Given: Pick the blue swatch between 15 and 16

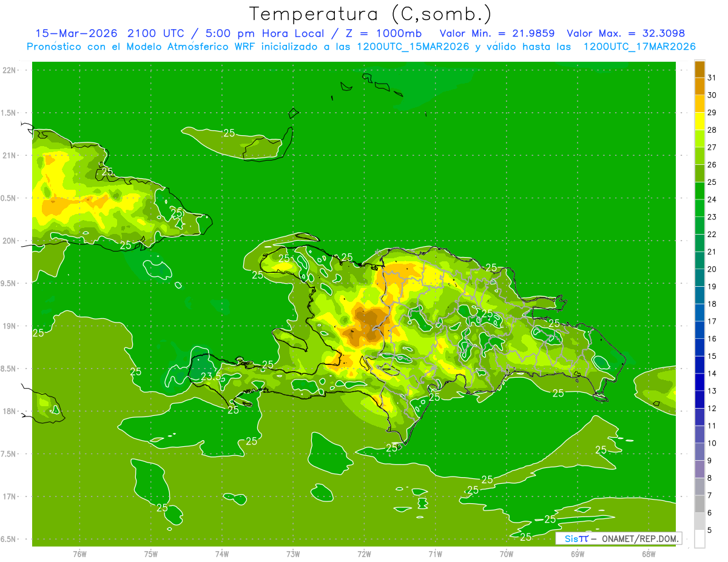Looking at the screenshot, I should 699,348.
